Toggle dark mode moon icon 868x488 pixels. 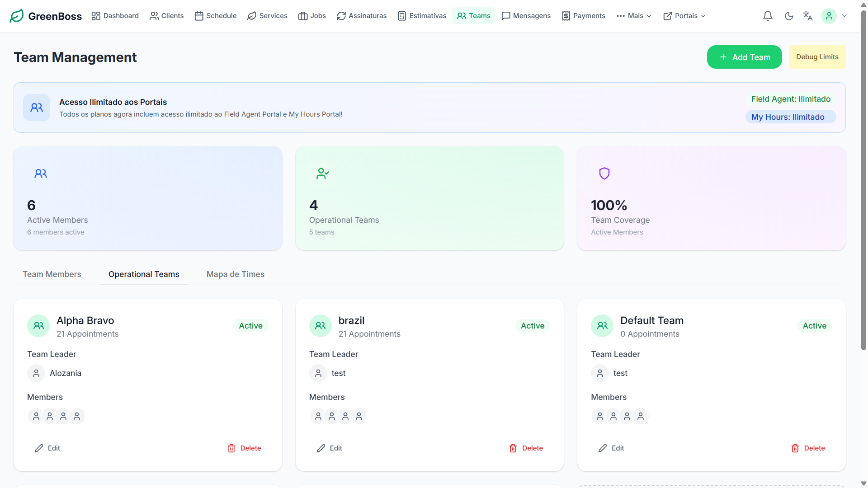789,16
